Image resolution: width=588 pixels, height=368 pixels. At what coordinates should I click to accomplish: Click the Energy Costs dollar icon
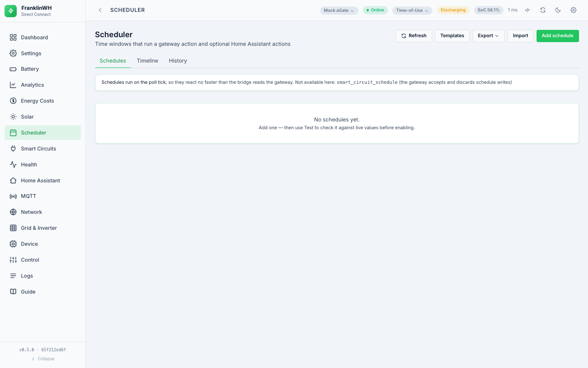[x=13, y=101]
